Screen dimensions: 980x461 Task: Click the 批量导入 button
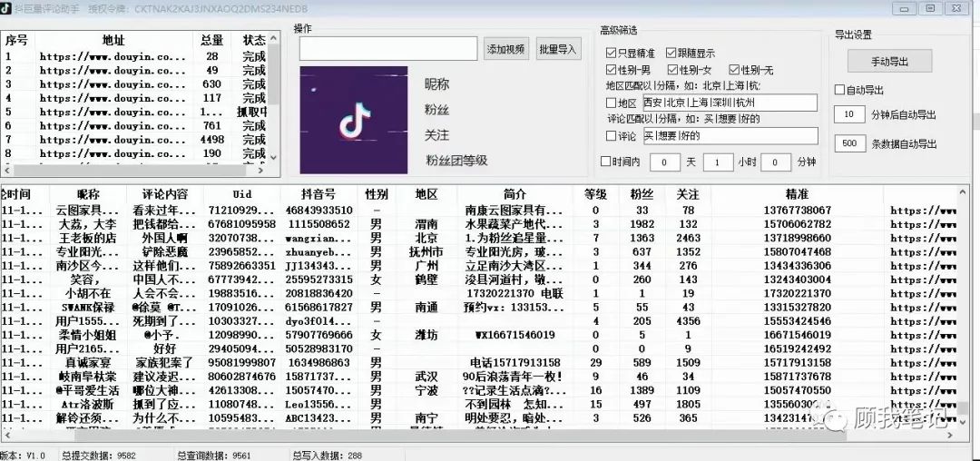[x=557, y=49]
